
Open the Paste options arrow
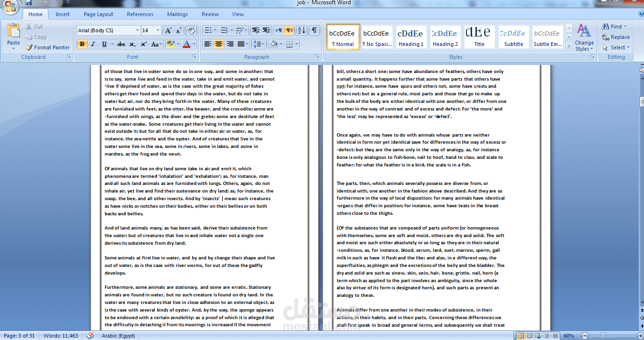[x=13, y=48]
